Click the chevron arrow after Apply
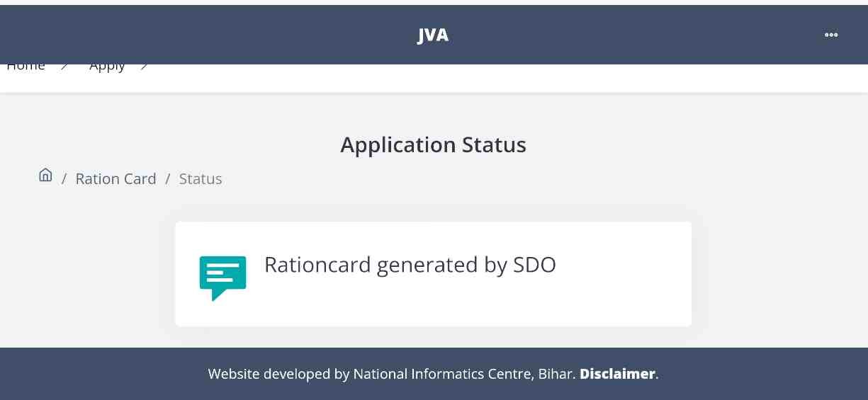This screenshot has height=400, width=868. 144,67
